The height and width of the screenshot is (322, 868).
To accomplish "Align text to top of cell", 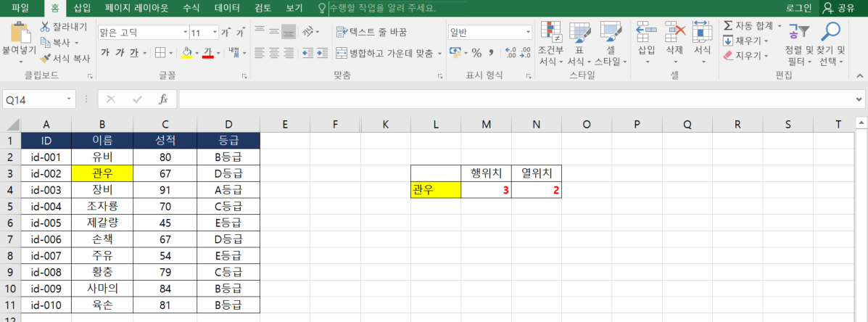I will tap(259, 32).
